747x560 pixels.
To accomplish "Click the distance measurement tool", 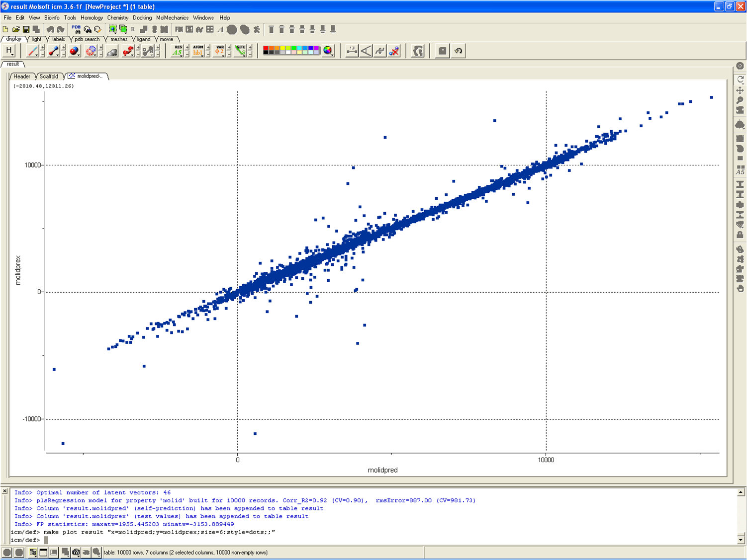I will coord(352,51).
